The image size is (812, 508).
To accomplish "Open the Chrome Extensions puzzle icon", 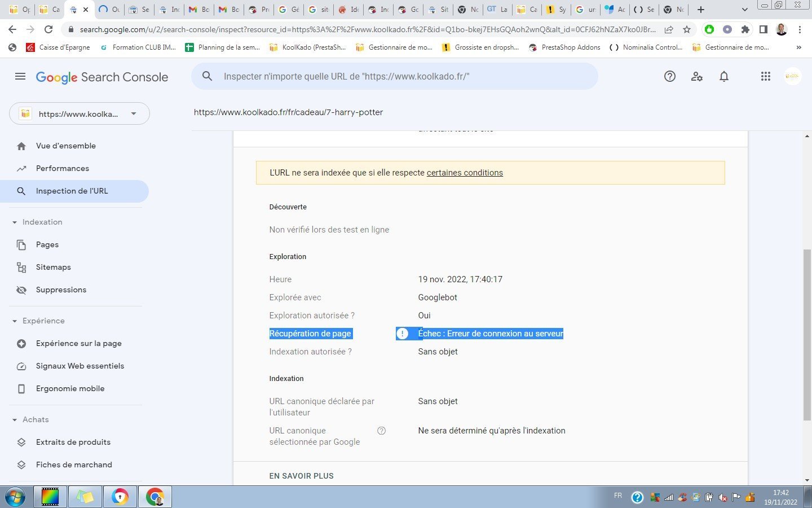I will [745, 29].
